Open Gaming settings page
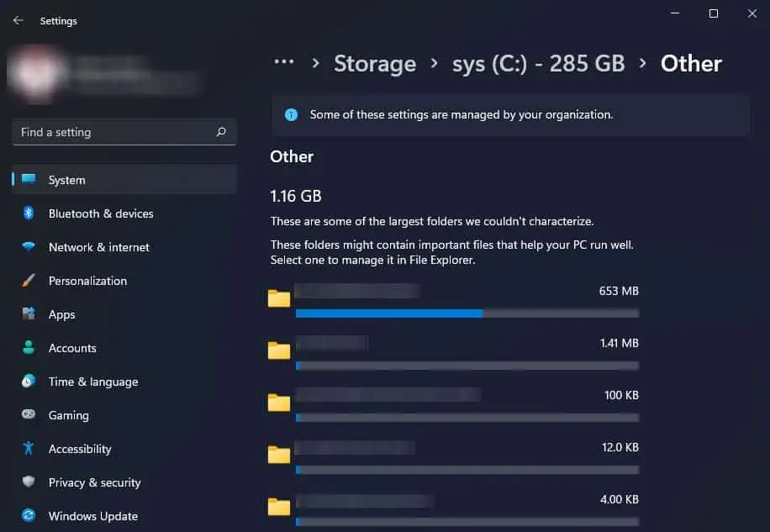Screen dimensions: 770x532 click(124, 415)
